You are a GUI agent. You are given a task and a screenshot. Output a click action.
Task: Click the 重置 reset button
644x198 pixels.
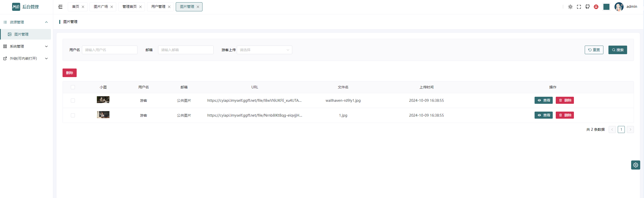(x=594, y=50)
